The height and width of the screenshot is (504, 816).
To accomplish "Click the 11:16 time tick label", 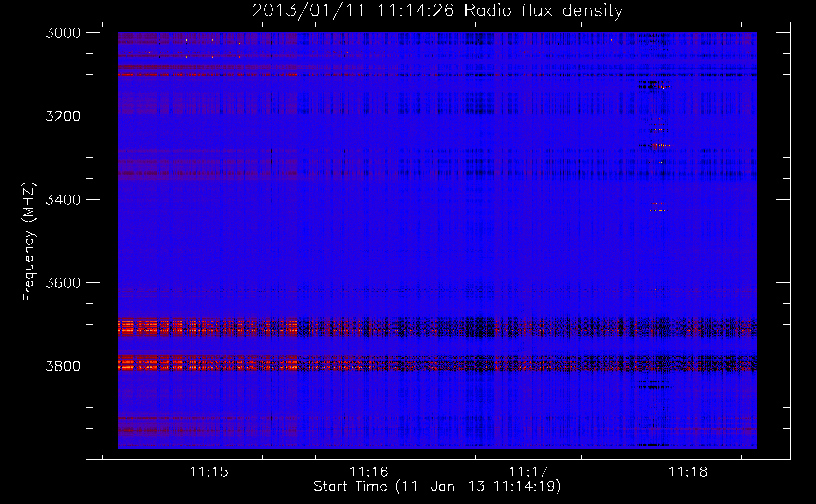I will (369, 472).
